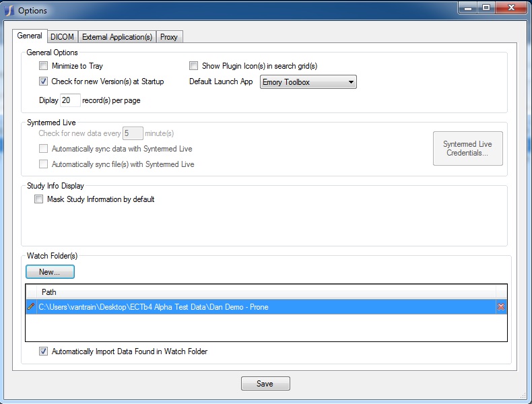Click the records per page input field

click(x=70, y=100)
